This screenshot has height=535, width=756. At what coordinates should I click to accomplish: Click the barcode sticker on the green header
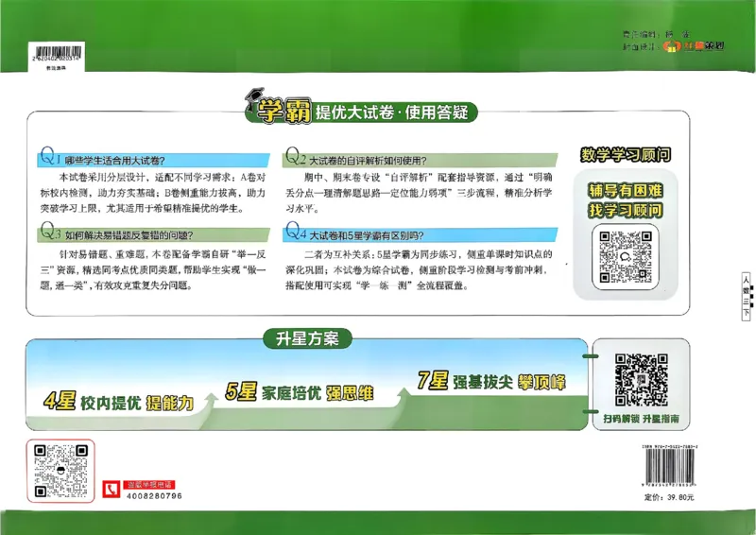coord(57,57)
